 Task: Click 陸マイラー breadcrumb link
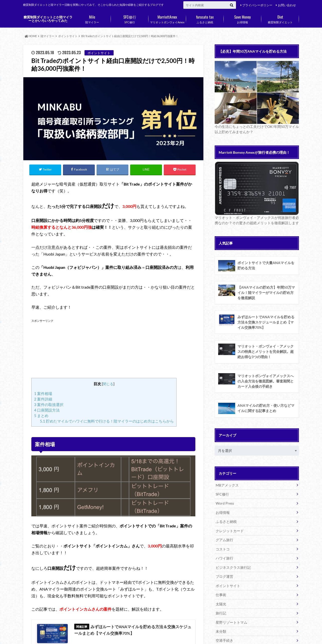tap(47, 36)
